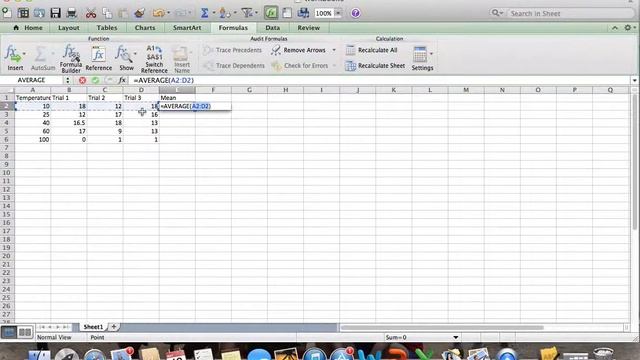Expand the formula bar arrow
Viewport: 640px width, 360px height.
634,80
